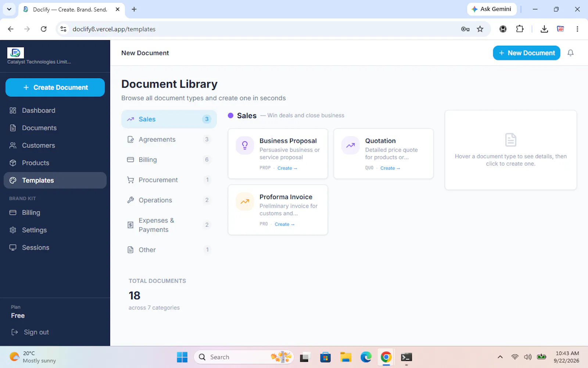The width and height of the screenshot is (588, 368).
Task: Open Chrome three-dot menu
Action: coord(577,29)
